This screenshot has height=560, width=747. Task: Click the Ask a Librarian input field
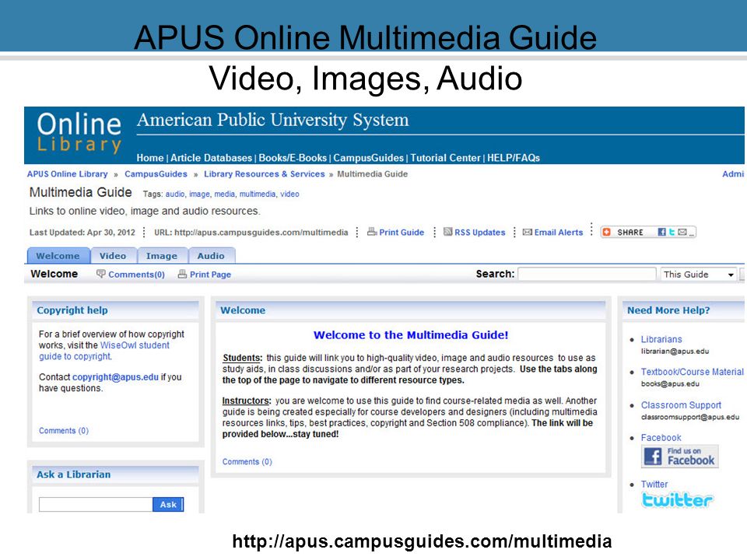[96, 504]
